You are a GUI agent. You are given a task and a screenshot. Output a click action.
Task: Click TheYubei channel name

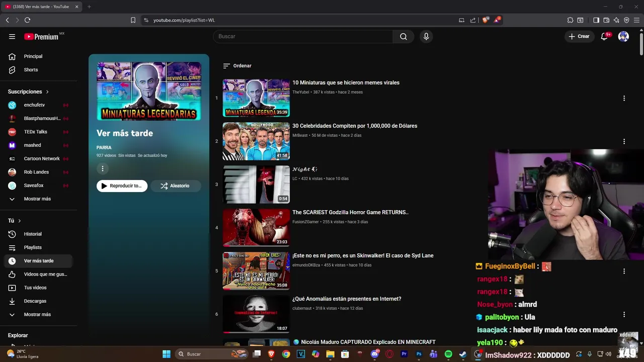click(x=301, y=92)
